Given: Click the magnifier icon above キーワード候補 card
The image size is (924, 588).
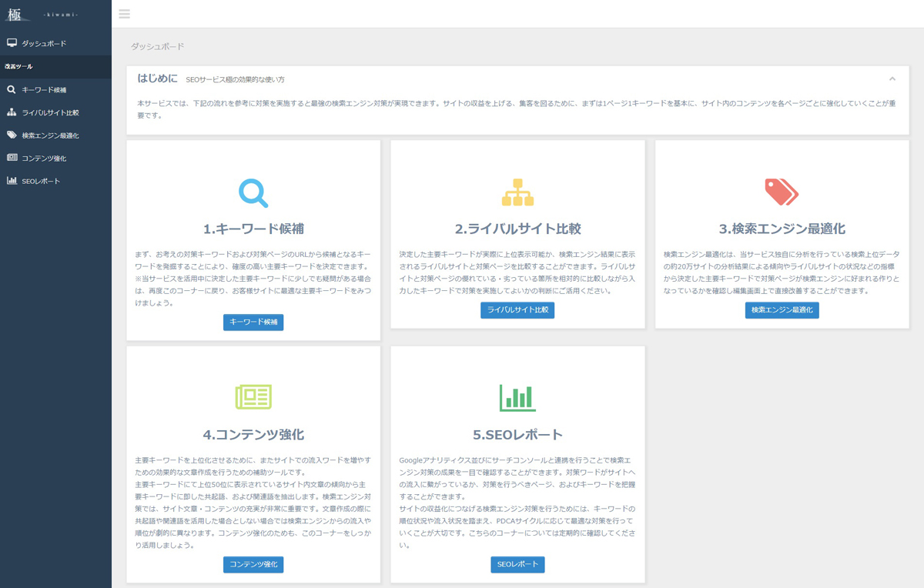Looking at the screenshot, I should point(253,192).
